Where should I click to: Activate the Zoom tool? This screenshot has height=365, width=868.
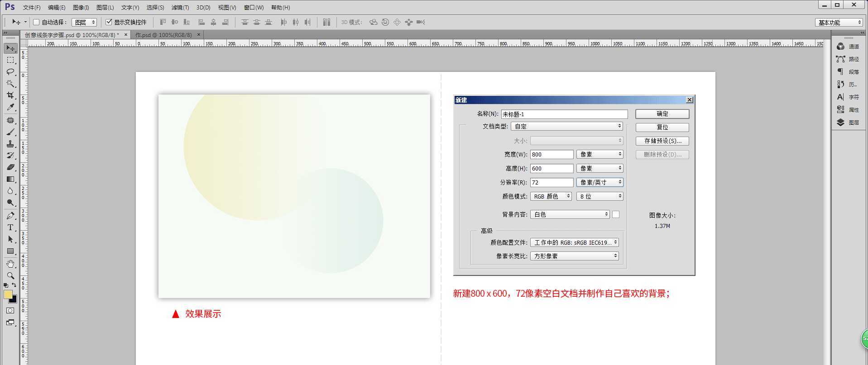10,275
